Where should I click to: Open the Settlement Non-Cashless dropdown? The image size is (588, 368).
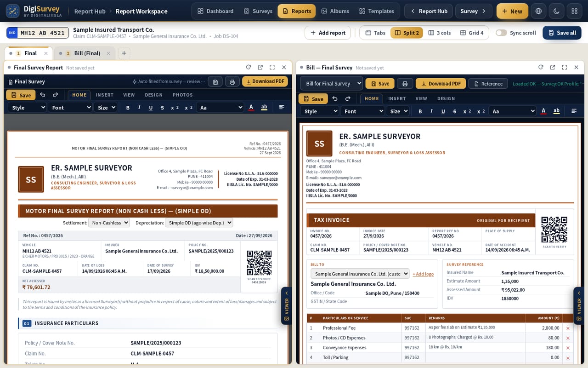[x=109, y=223]
